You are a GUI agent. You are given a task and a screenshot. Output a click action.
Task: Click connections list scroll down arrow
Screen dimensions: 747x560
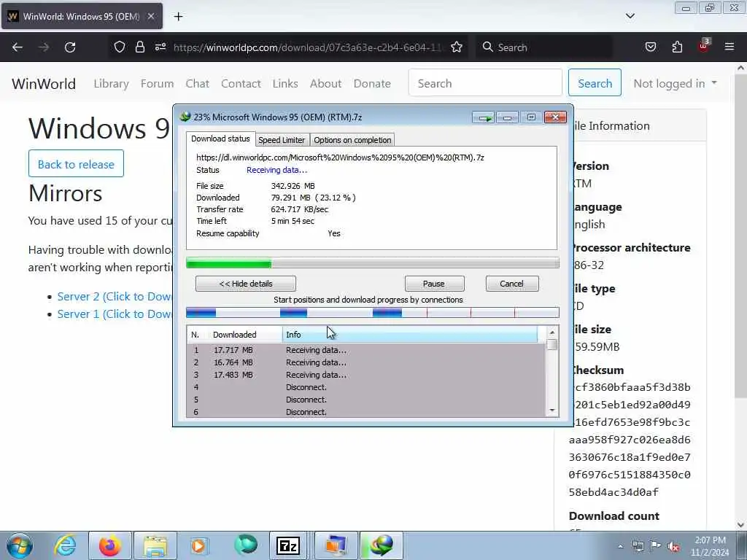point(552,411)
